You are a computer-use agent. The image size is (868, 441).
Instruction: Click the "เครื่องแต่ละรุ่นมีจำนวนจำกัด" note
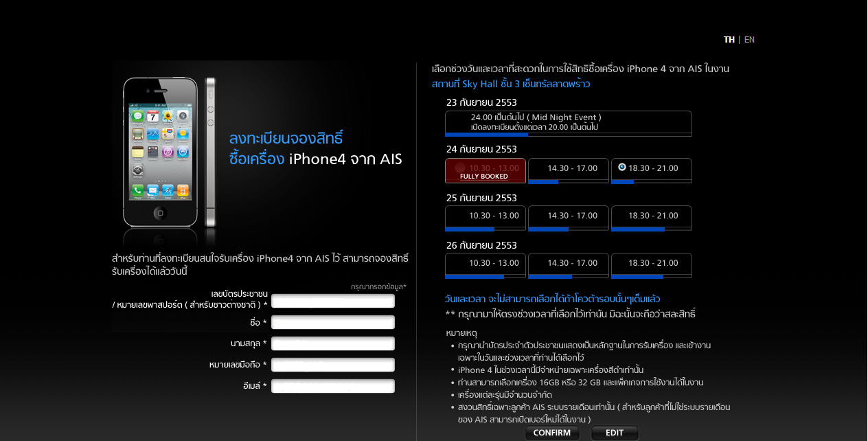coord(505,395)
